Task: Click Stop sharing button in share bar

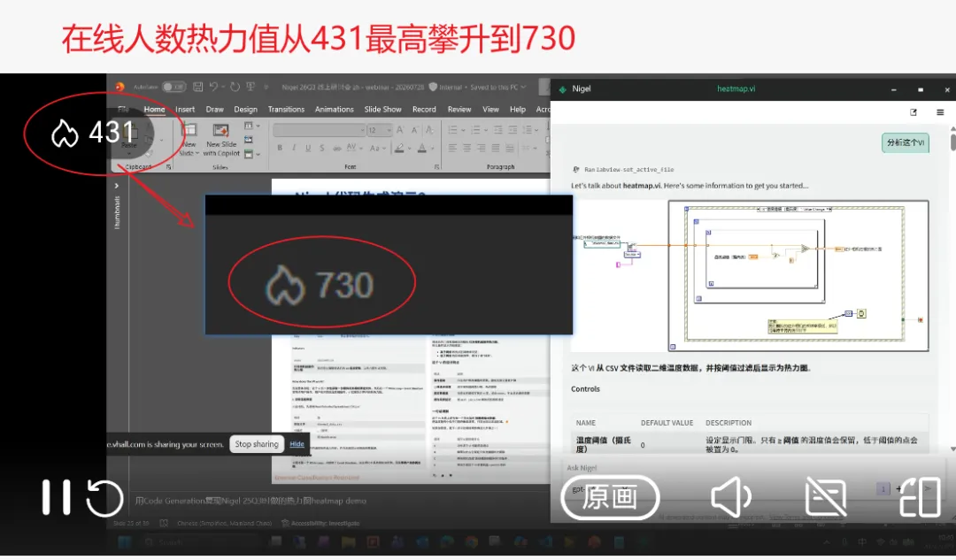Action: (257, 444)
